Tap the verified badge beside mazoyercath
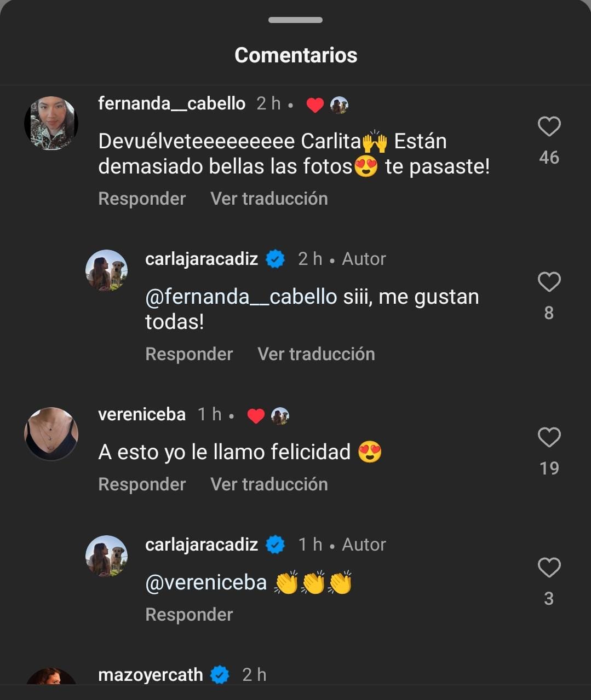This screenshot has height=700, width=591. 220,675
